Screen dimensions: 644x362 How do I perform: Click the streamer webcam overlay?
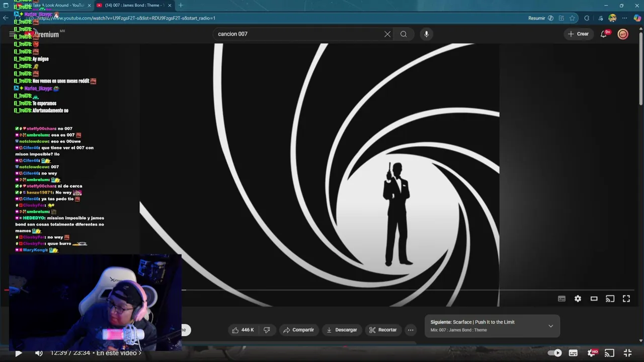[x=95, y=302]
